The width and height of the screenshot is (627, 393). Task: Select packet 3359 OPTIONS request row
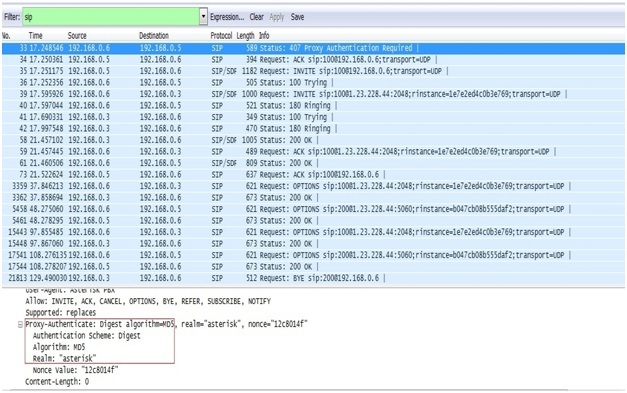(x=313, y=186)
